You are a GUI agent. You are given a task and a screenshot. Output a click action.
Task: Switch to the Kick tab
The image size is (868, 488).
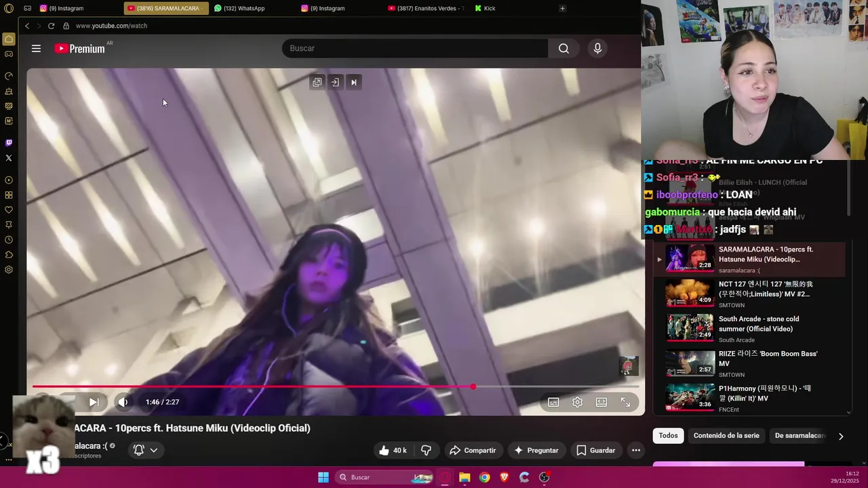pyautogui.click(x=485, y=8)
